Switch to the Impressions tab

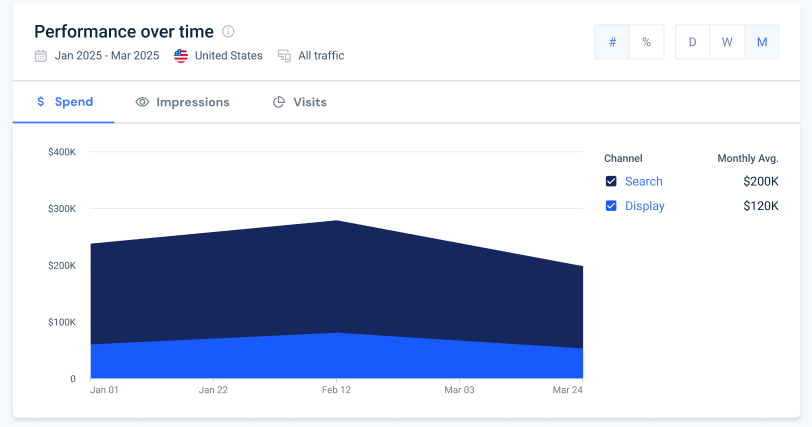182,102
